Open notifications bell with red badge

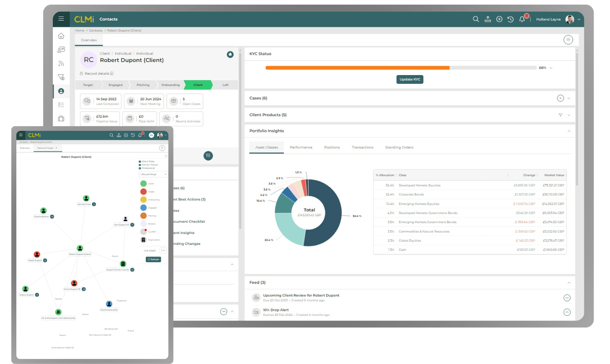[522, 19]
